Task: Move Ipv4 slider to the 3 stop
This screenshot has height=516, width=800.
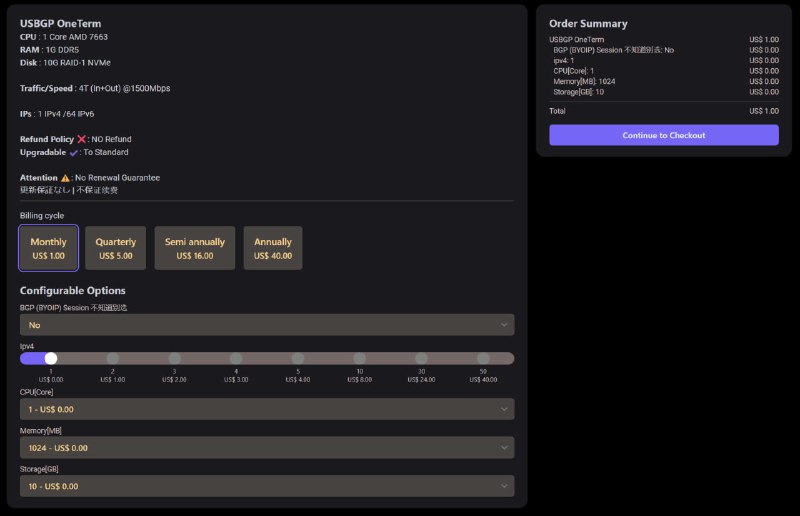Action: [174, 358]
